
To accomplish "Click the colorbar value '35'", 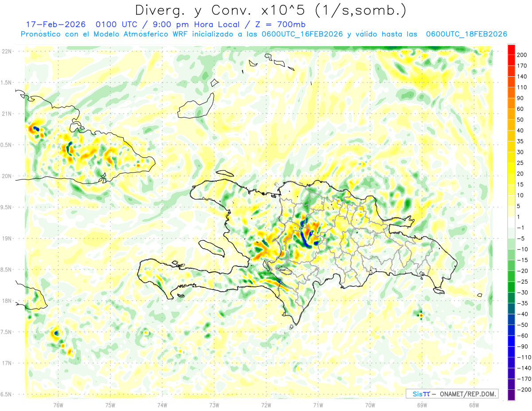I will (521, 141).
